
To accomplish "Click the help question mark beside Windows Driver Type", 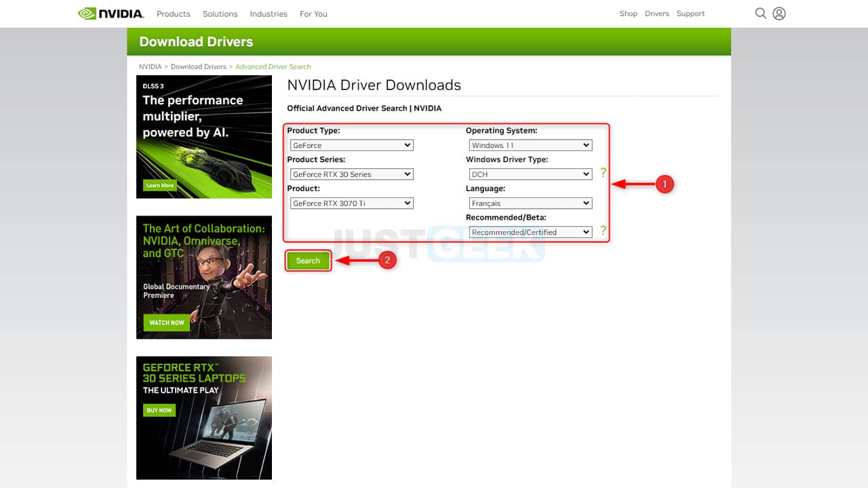I will tap(603, 173).
